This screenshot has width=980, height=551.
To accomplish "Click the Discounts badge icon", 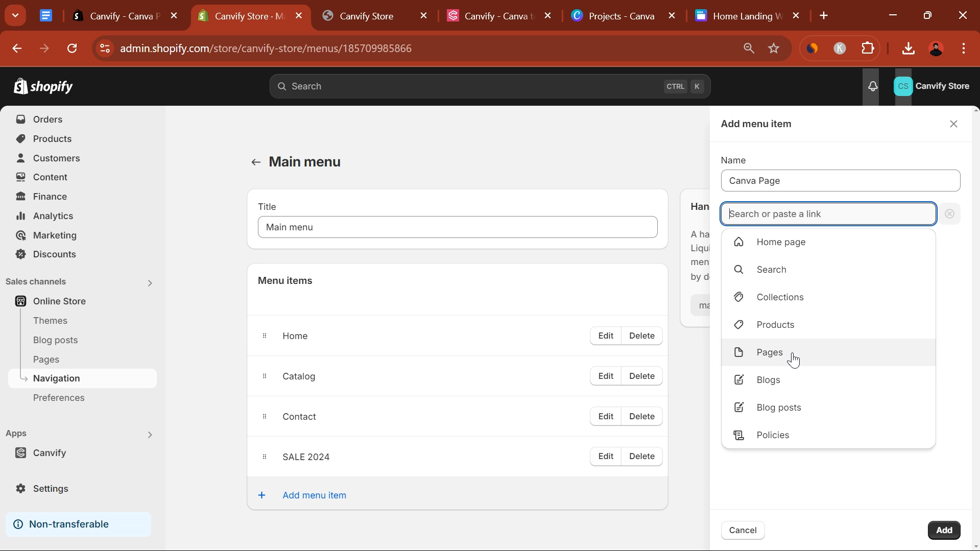I will [x=20, y=254].
